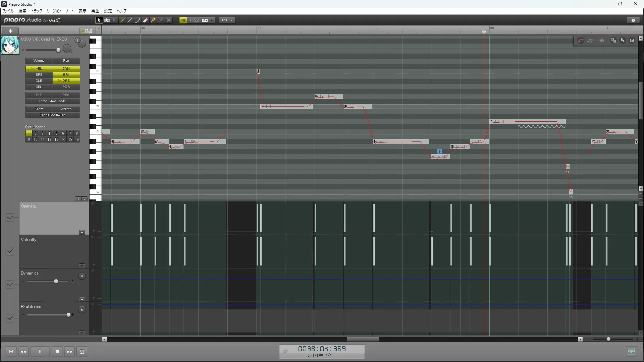Click the Dynamics slider handle
Image resolution: width=644 pixels, height=362 pixels.
56,281
